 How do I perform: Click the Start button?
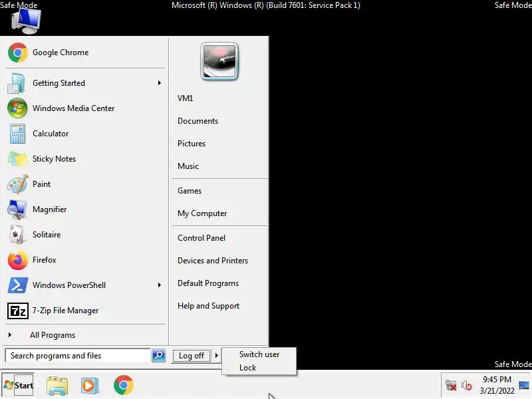18,386
